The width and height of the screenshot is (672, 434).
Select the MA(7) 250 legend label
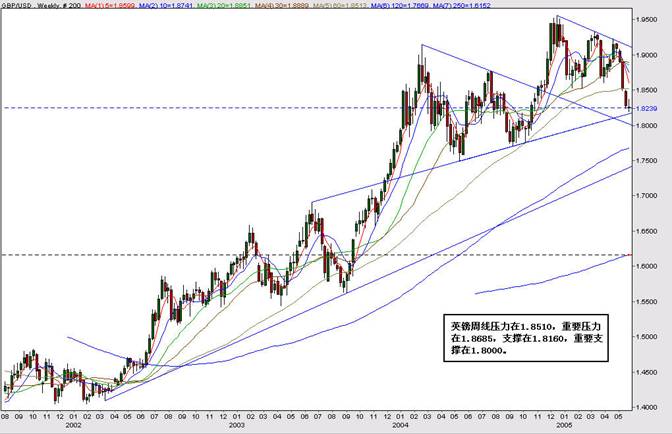[x=462, y=6]
